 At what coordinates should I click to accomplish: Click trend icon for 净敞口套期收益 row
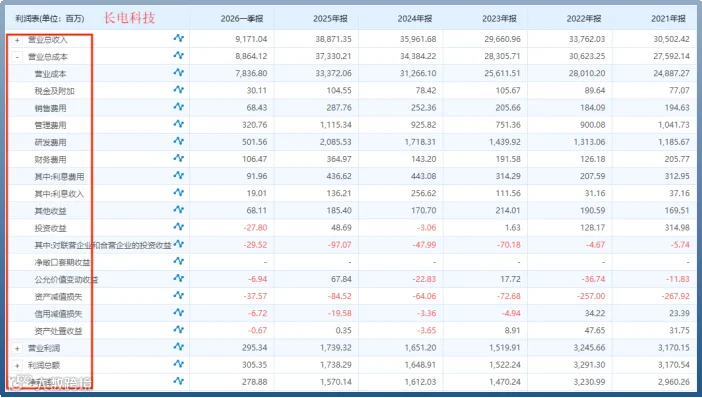[x=179, y=261]
